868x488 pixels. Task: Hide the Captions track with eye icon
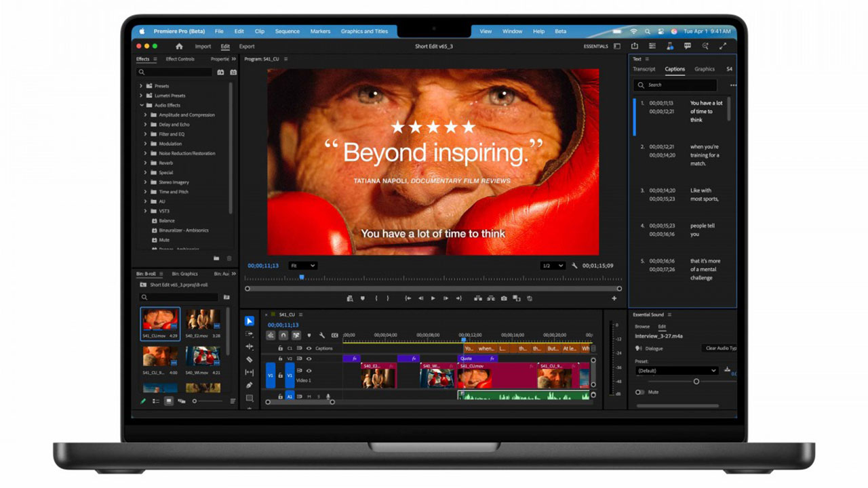click(309, 348)
